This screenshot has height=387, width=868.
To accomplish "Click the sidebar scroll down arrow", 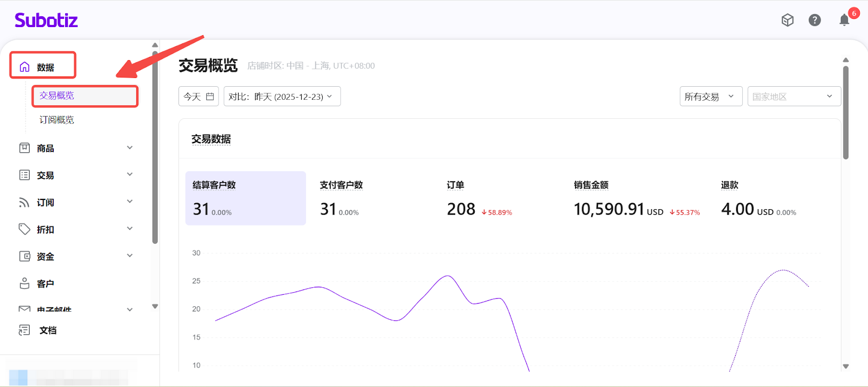I will point(155,306).
